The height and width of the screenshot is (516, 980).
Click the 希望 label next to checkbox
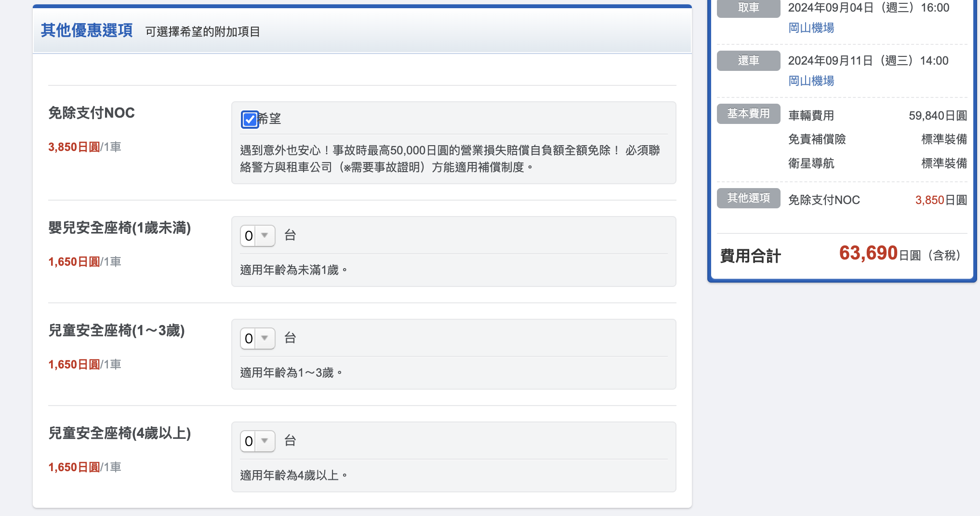pos(270,119)
